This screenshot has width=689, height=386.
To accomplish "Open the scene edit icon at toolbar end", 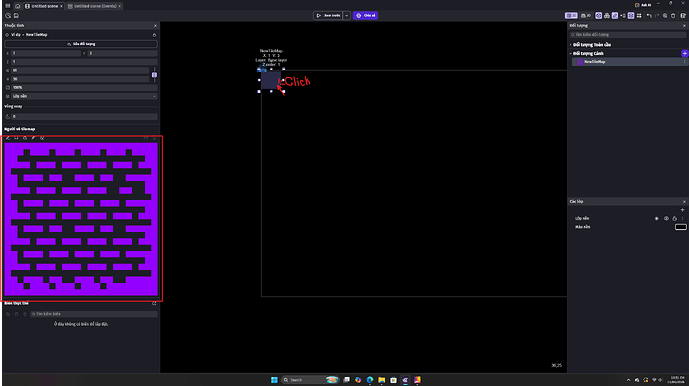I will click(683, 15).
